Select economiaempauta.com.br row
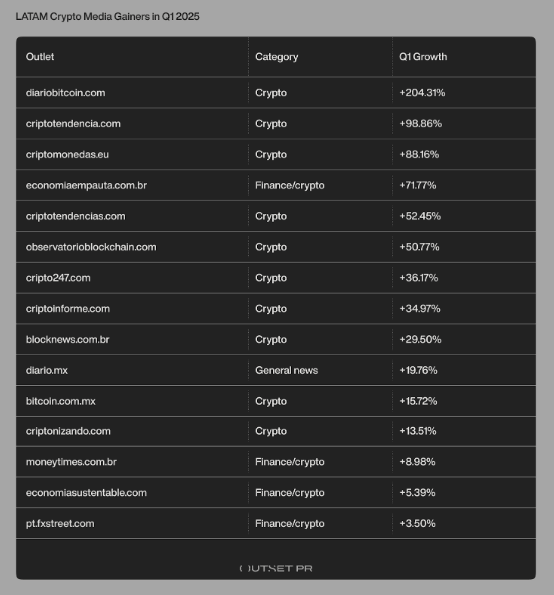 [x=276, y=185]
